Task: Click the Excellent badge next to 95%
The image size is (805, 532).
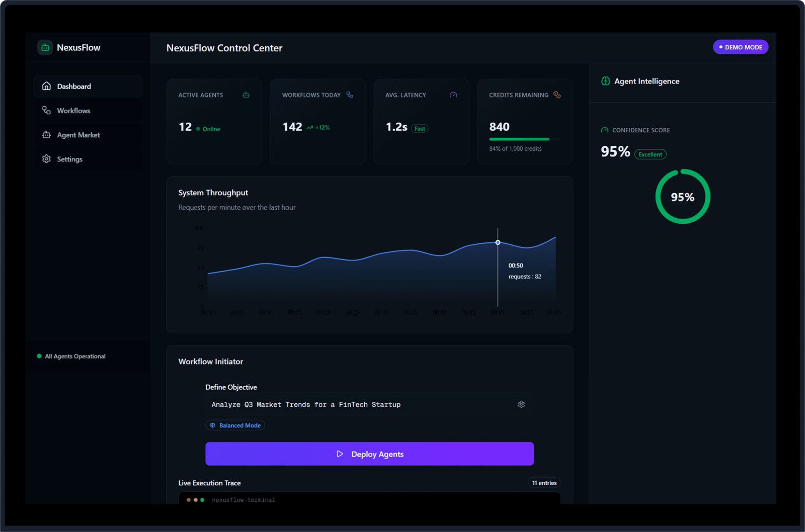Action: [x=650, y=154]
